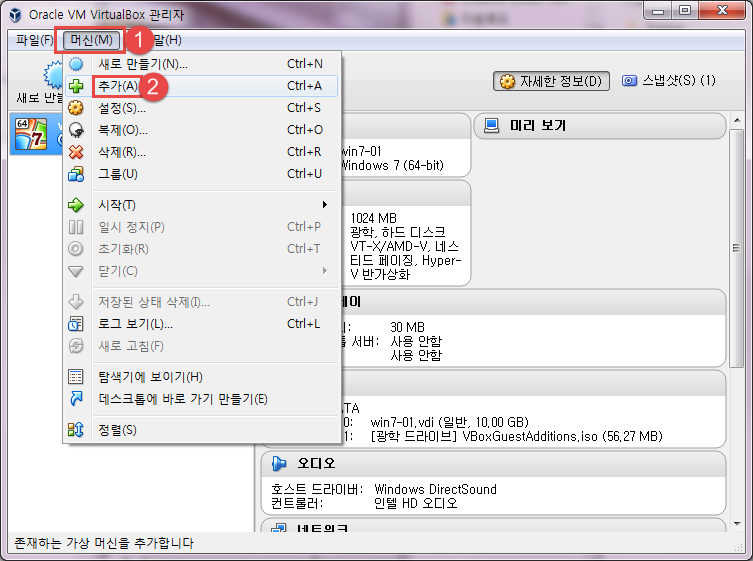The image size is (753, 561).
Task: Click the scrollbar down arrow
Action: tap(737, 524)
